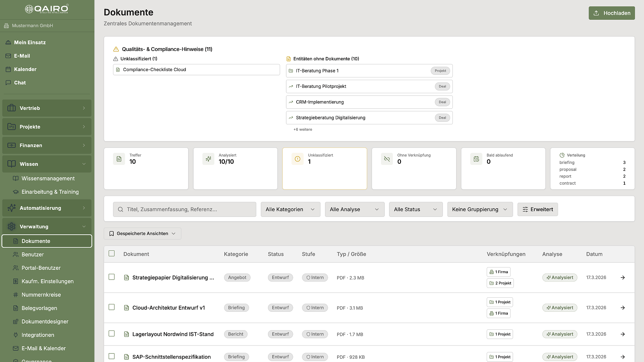This screenshot has height=362, width=644.
Task: Open Strategiepapier row using arrow icon
Action: point(623,278)
